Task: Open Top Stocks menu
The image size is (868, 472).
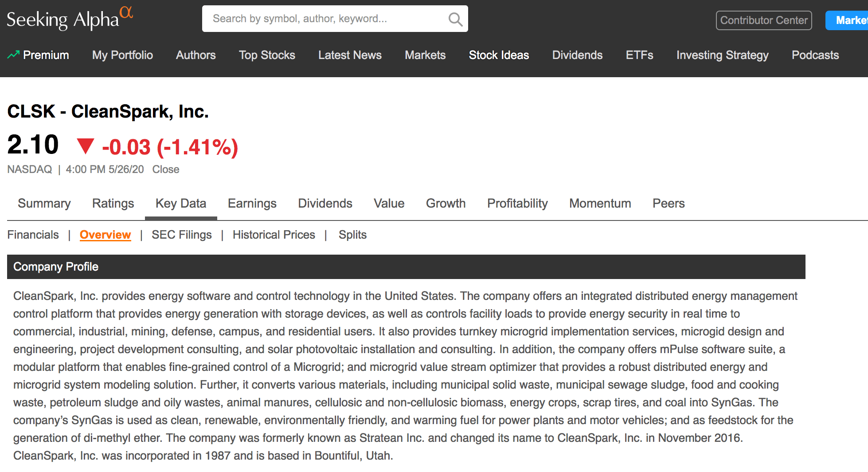Action: point(267,55)
